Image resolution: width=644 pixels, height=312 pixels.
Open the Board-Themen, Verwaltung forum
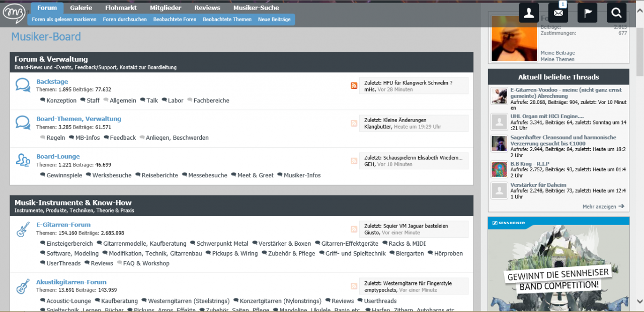[x=78, y=119]
